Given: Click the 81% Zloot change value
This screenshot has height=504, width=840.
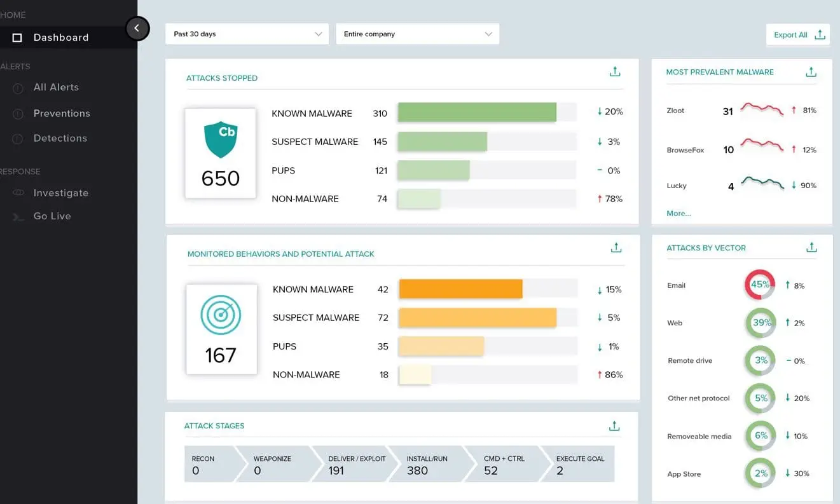Looking at the screenshot, I should (x=809, y=111).
